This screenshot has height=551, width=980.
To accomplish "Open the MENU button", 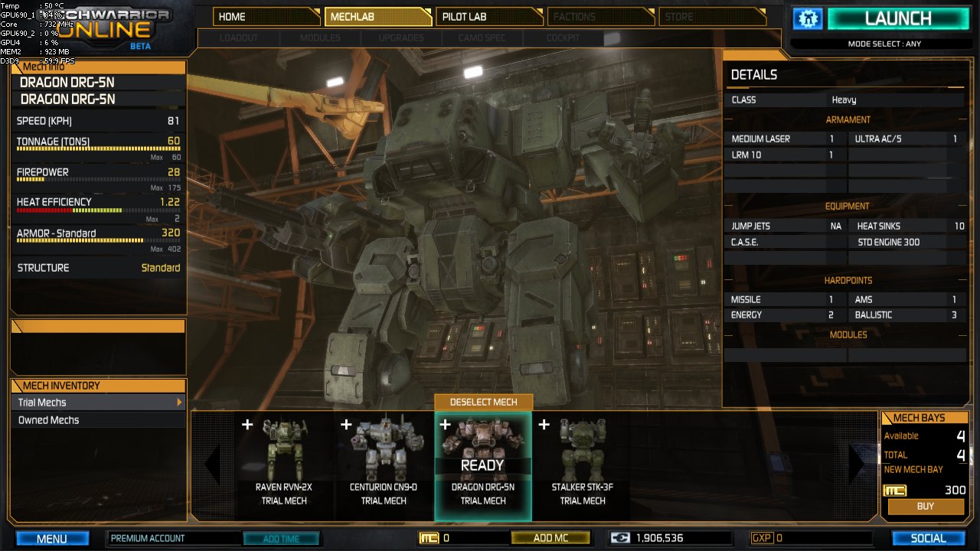I will 52,539.
